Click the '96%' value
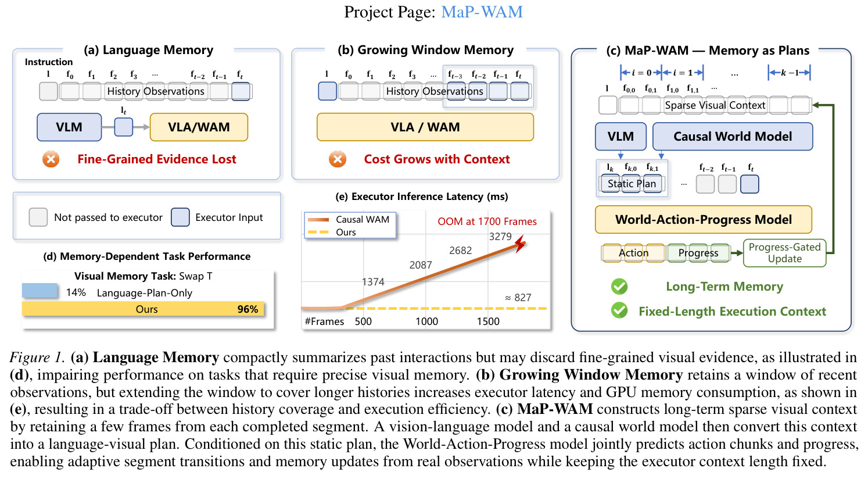Viewport: 868px width, 479px height. [248, 309]
